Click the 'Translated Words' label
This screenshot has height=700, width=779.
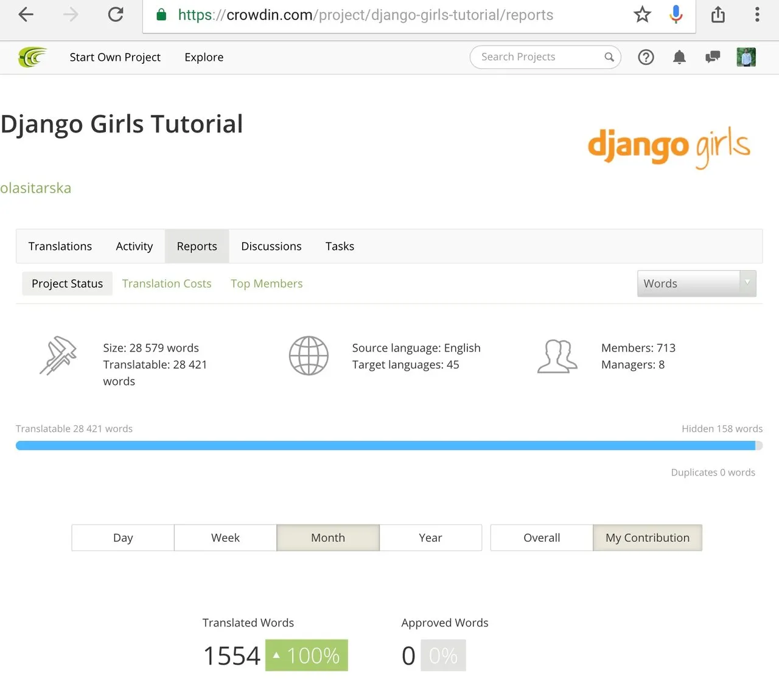coord(248,623)
